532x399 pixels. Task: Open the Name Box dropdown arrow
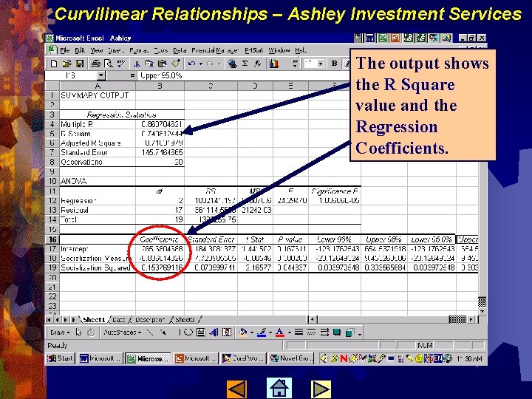tap(100, 75)
